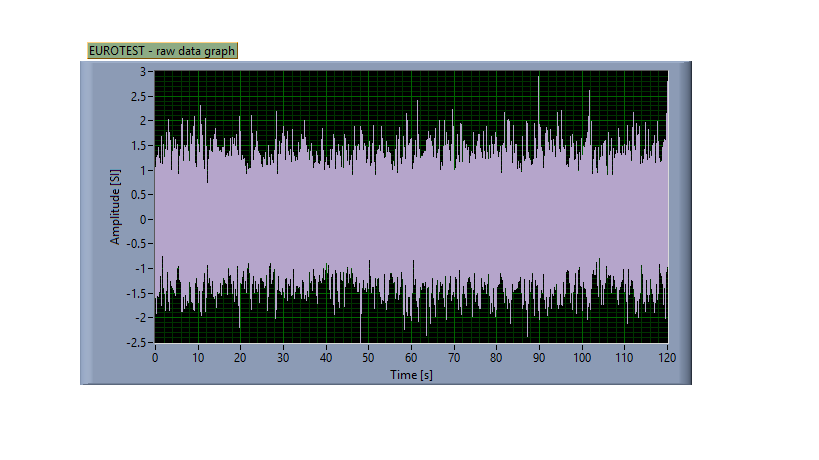819x460 pixels.
Task: Click the 'EUROTEST - raw data graph' title label
Action: (x=162, y=51)
